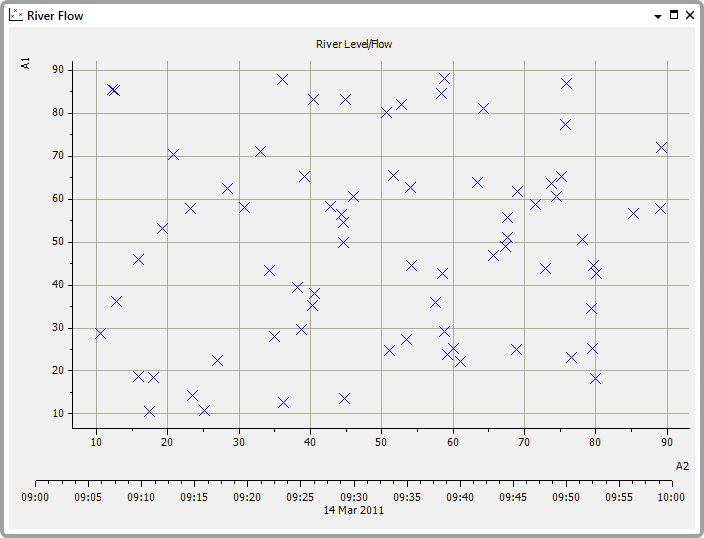The height and width of the screenshot is (538, 704).
Task: Click the 09:30 mark on the time axis
Action: point(353,497)
